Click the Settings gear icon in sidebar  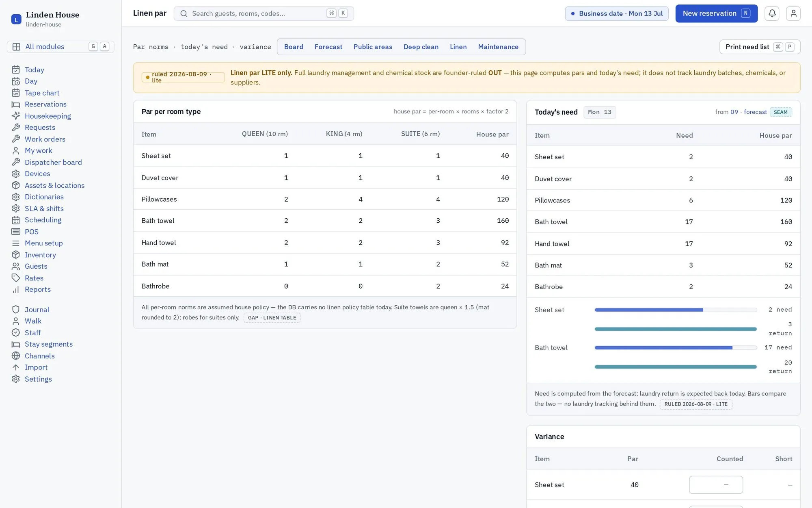coord(16,379)
